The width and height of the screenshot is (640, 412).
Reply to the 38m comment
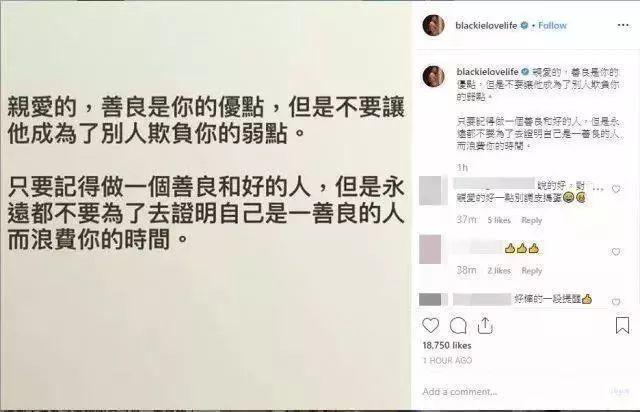[x=531, y=271]
